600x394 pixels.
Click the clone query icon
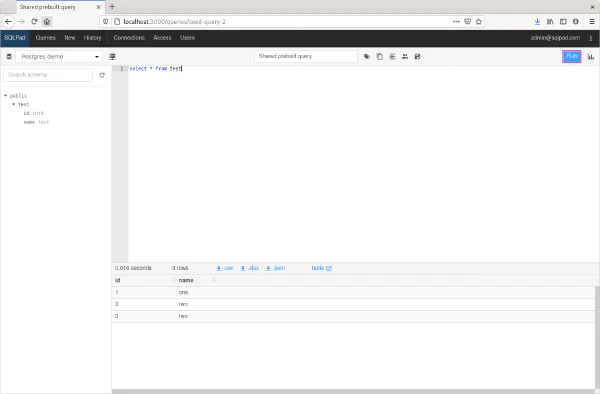point(380,57)
